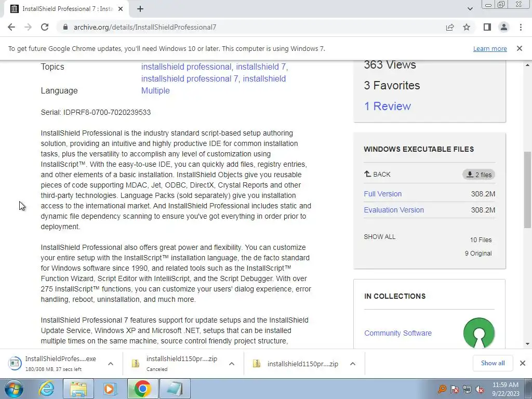
Task: Expand options for canceled zip download
Action: [x=232, y=364]
